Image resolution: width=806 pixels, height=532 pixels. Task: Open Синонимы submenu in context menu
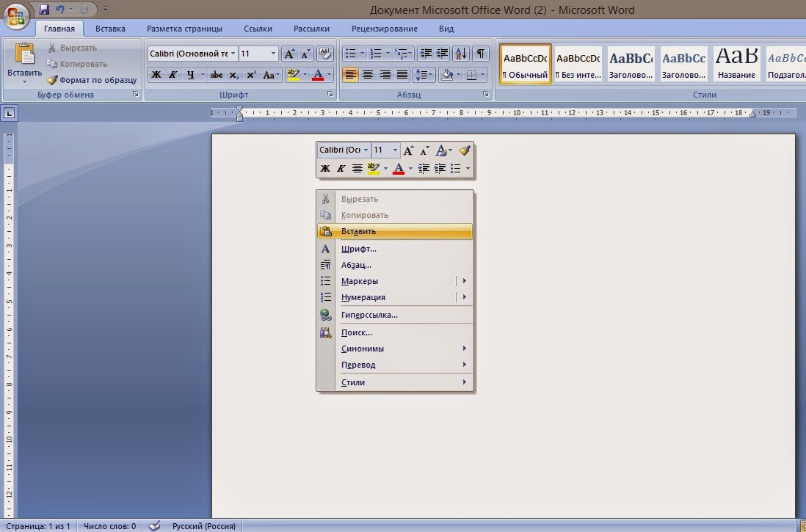pyautogui.click(x=395, y=349)
